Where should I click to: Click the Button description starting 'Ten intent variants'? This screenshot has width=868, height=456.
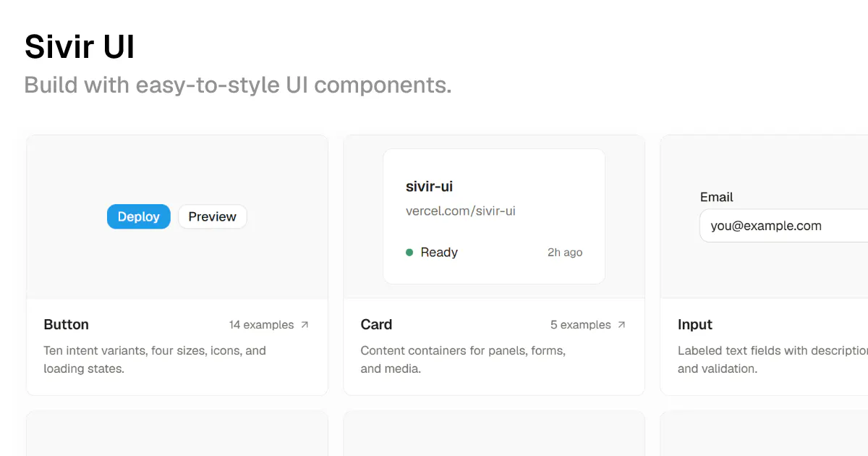coord(155,360)
